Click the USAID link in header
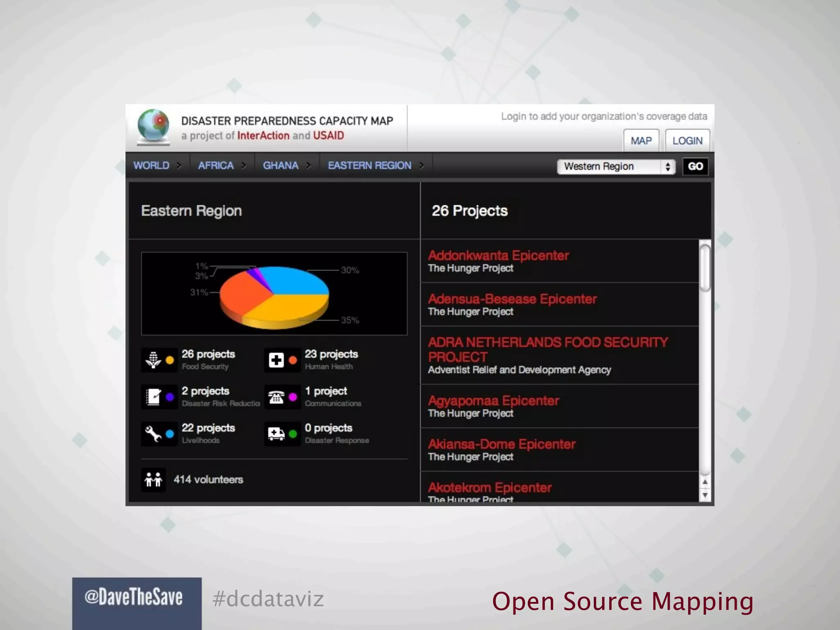The width and height of the screenshot is (840, 630). coord(329,136)
